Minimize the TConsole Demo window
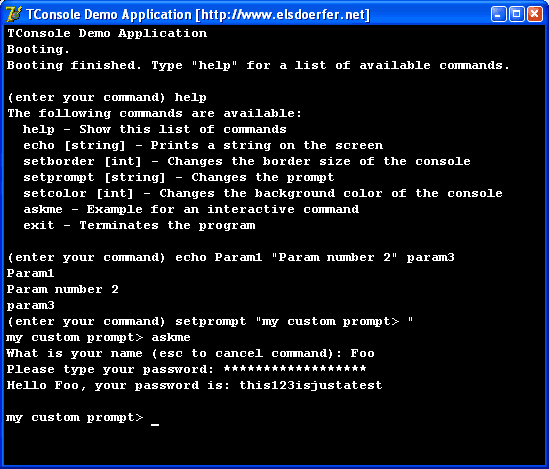Viewport: 549px width, 469px height. (498, 14)
